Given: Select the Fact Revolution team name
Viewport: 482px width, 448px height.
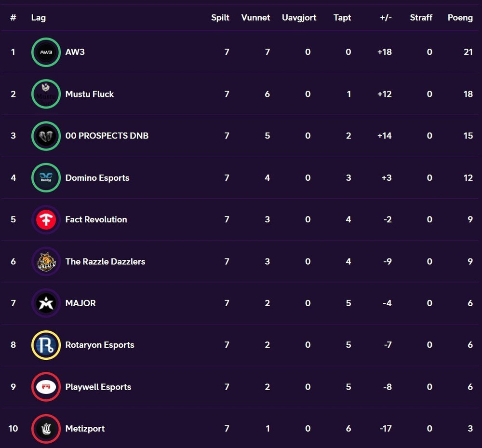Looking at the screenshot, I should pyautogui.click(x=96, y=219).
